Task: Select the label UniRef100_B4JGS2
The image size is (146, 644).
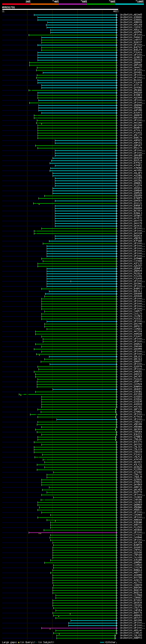Action: pyautogui.click(x=131, y=80)
